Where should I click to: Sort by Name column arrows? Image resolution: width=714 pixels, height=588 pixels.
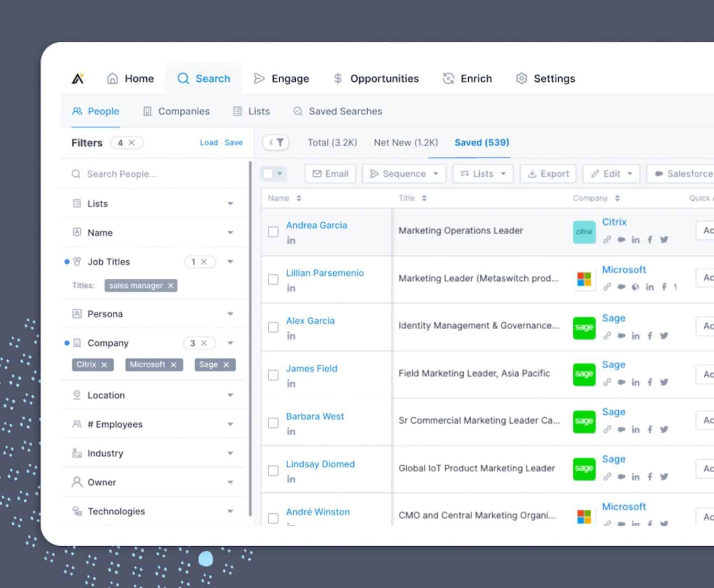pyautogui.click(x=299, y=198)
